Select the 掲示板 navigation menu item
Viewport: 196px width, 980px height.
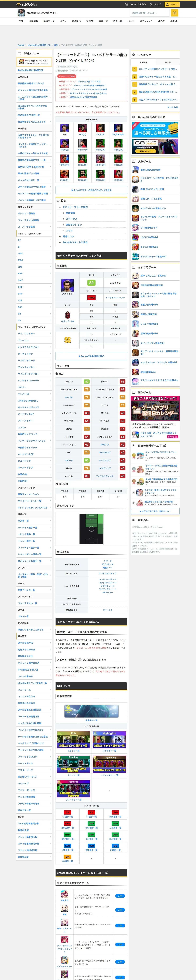click(x=174, y=21)
